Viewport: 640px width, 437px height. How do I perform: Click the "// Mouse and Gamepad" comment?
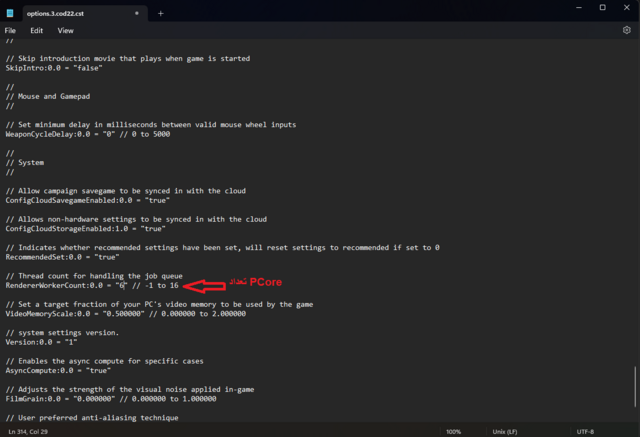48,96
